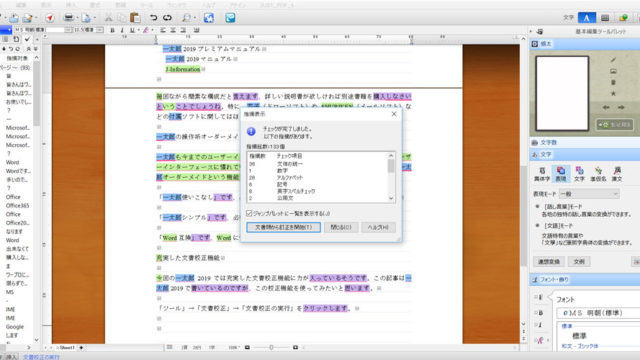Click the align left icon
The width and height of the screenshot is (640, 360).
(163, 30)
